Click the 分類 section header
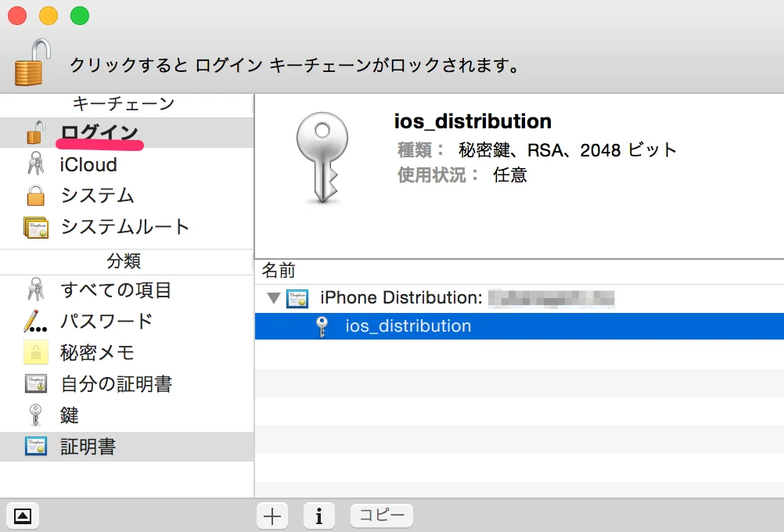 (124, 261)
